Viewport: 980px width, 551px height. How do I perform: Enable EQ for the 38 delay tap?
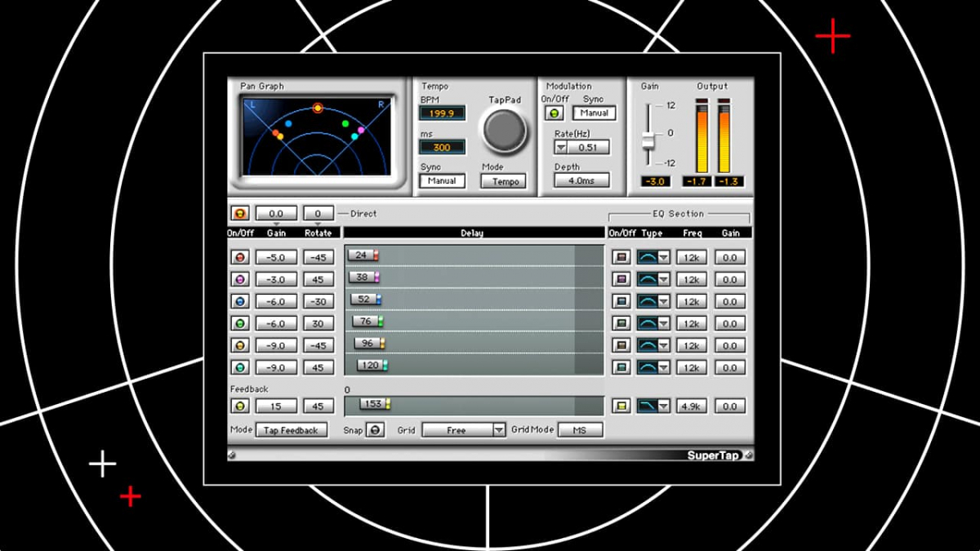point(621,279)
